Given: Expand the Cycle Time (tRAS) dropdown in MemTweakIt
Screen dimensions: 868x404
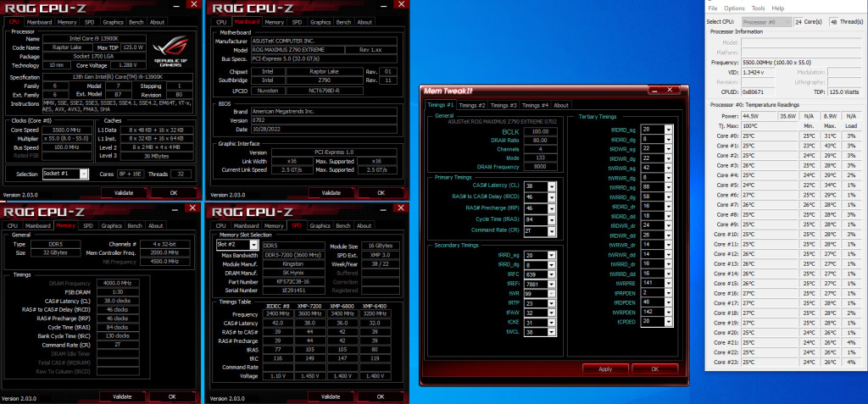Looking at the screenshot, I should [551, 219].
